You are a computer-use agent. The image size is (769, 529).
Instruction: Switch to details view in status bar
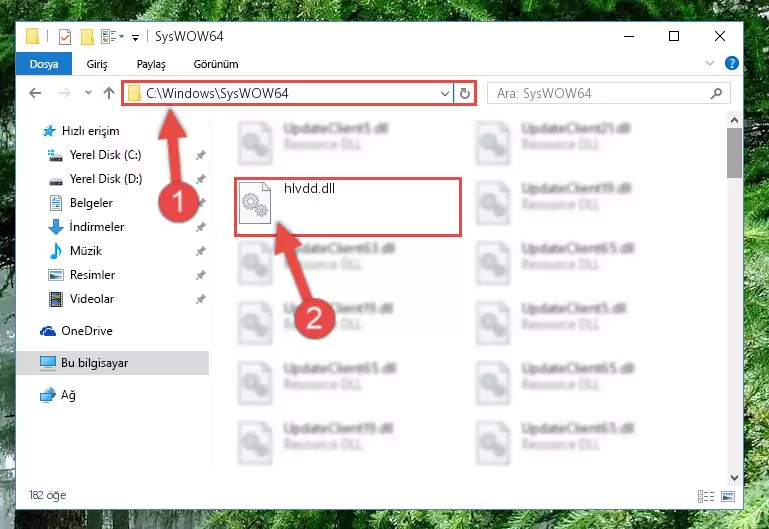pos(706,497)
